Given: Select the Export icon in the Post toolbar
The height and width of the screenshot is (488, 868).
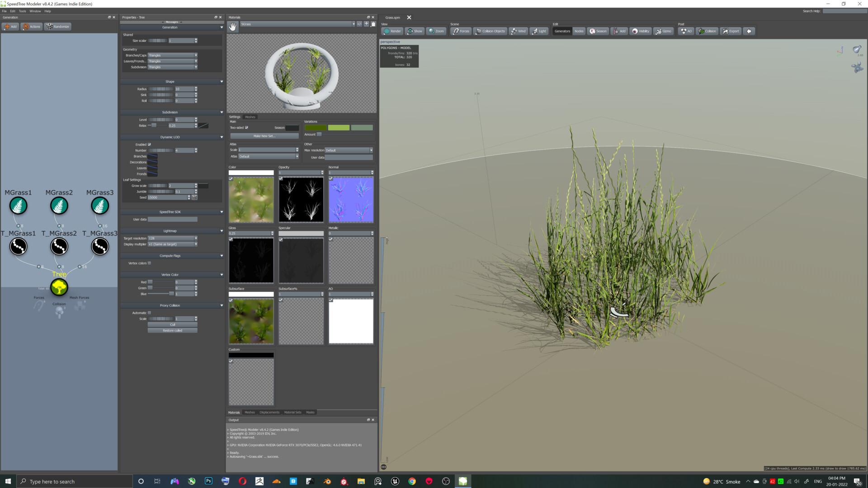Looking at the screenshot, I should tap(730, 31).
